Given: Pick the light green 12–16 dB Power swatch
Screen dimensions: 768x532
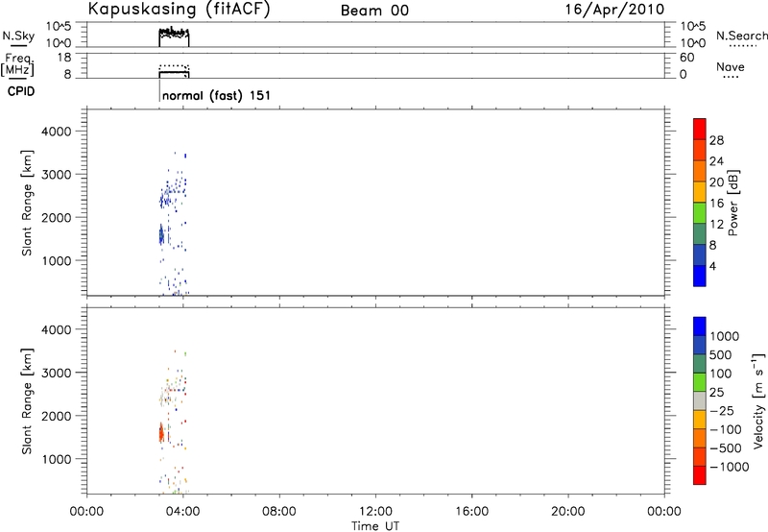Looking at the screenshot, I should click(700, 213).
